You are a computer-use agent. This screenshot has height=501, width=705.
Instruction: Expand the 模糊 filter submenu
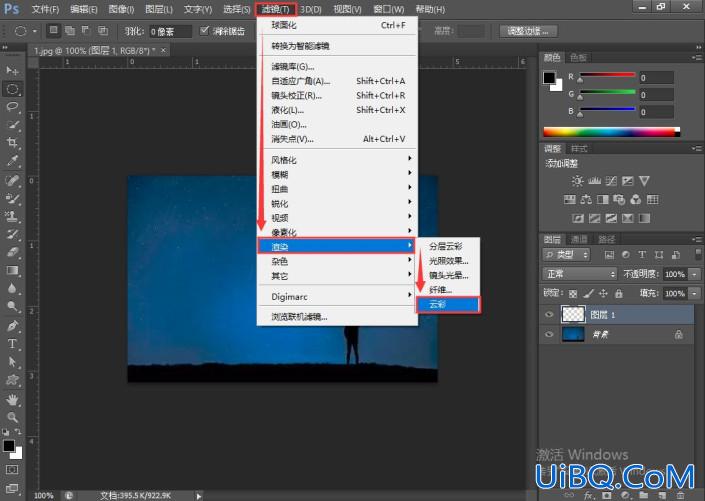[337, 174]
